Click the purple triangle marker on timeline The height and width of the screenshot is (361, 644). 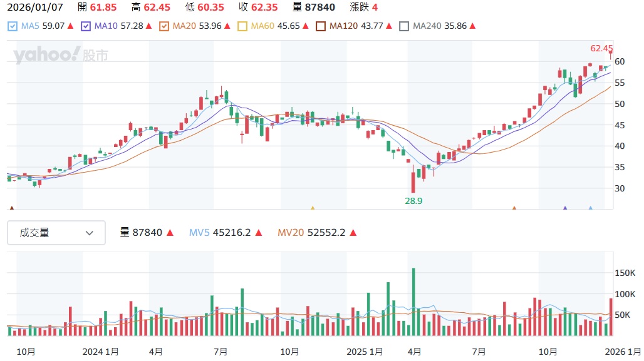tap(565, 208)
